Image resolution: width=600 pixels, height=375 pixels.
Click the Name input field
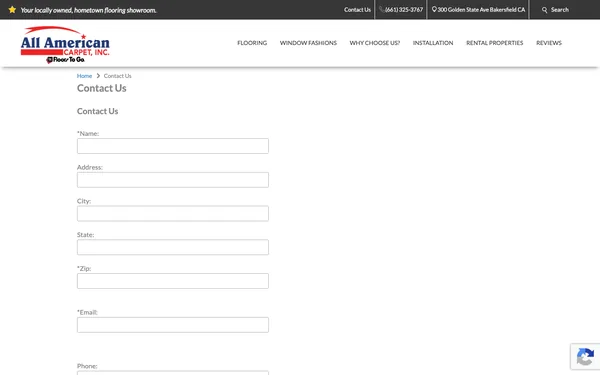173,146
